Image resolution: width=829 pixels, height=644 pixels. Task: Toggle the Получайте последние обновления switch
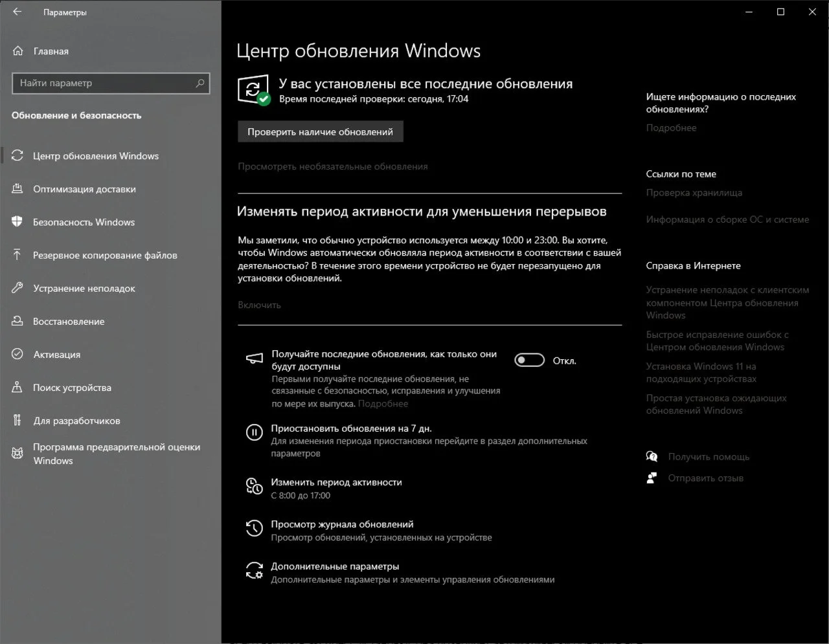pos(529,361)
